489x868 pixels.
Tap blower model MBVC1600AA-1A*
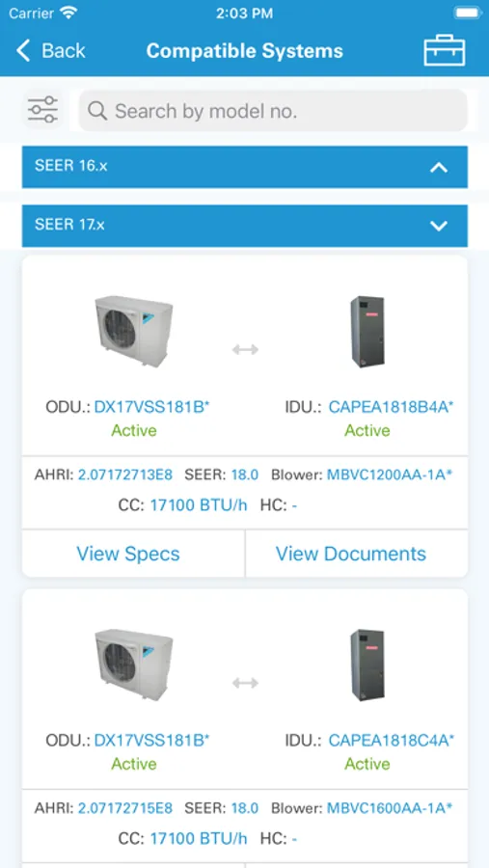[390, 807]
